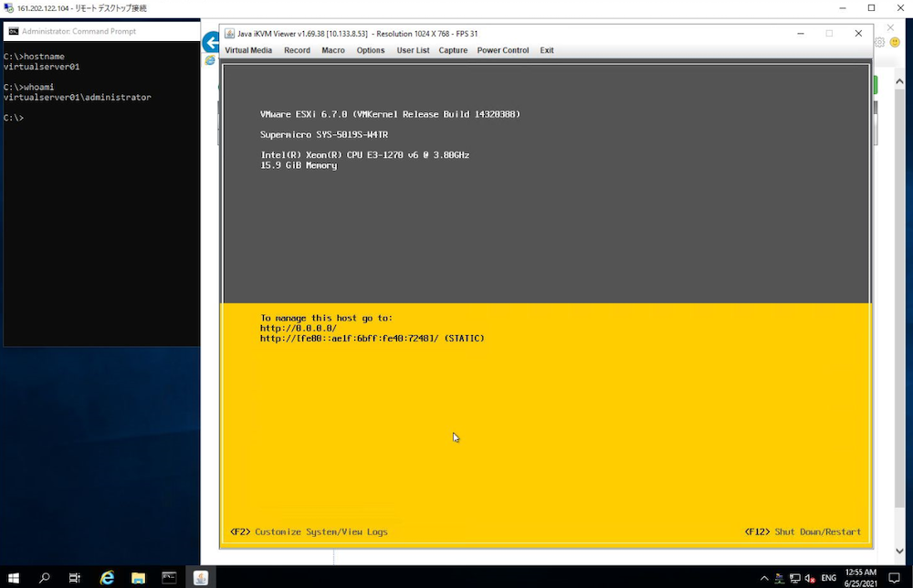Show hidden system tray icons
This screenshot has height=588, width=913.
click(x=764, y=578)
